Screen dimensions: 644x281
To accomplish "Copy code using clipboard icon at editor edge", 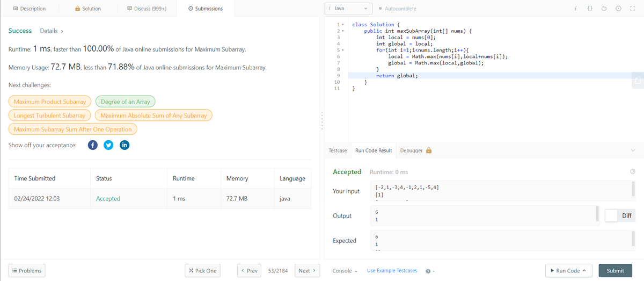I will [638, 81].
